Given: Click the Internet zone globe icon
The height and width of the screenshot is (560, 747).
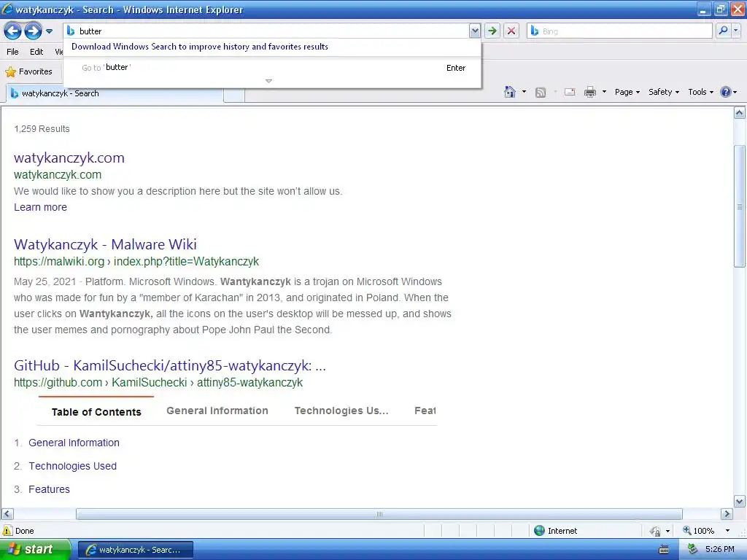Looking at the screenshot, I should point(539,531).
